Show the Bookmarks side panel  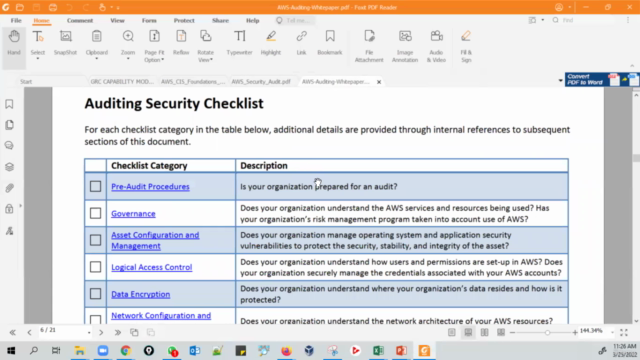click(9, 104)
